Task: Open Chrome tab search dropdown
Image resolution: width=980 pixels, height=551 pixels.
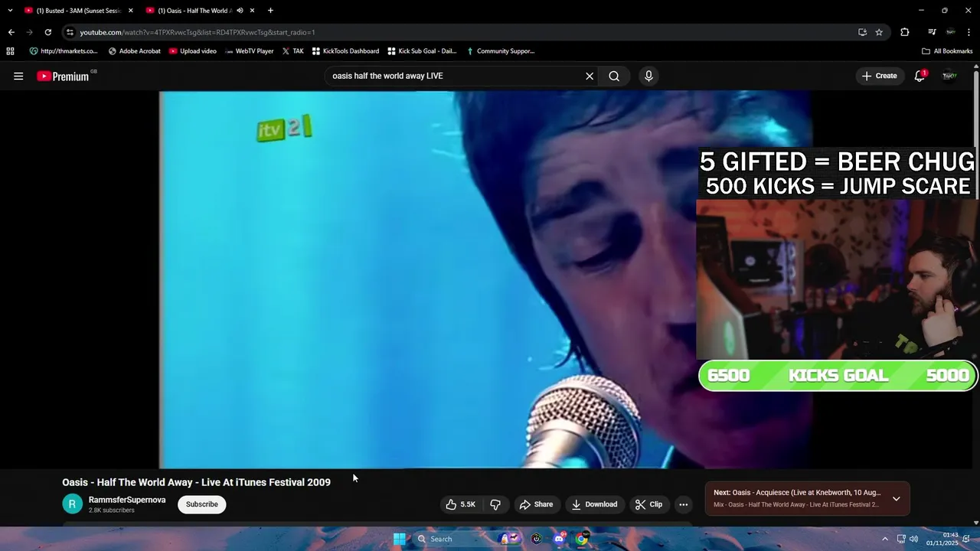Action: 10,11
